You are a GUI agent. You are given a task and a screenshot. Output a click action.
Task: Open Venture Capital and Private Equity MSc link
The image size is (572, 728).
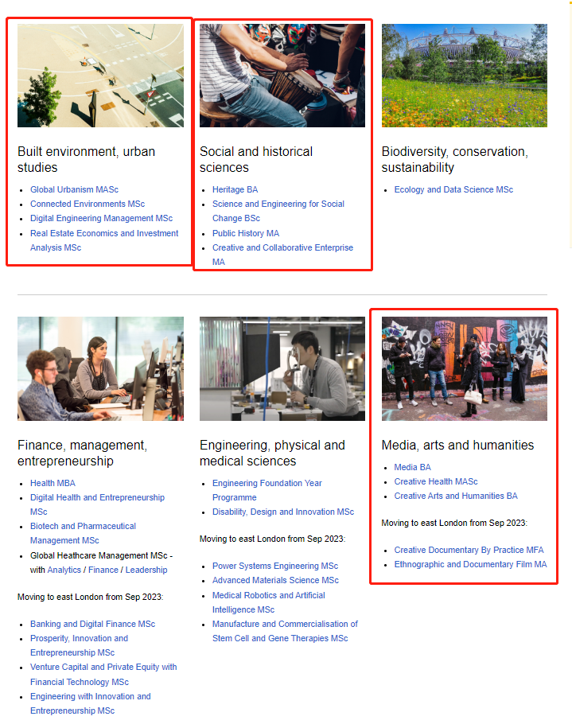(103, 674)
